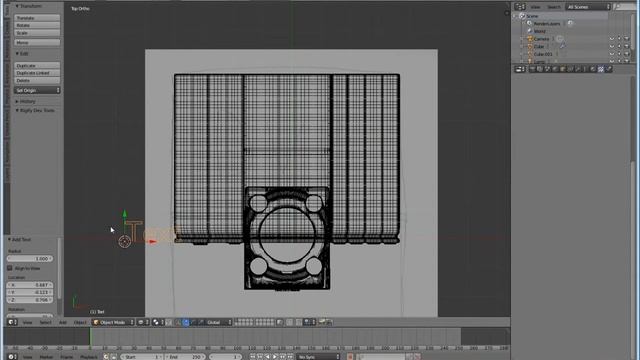The width and height of the screenshot is (640, 360).
Task: Toggle the Align to View checkbox
Action: 10,268
